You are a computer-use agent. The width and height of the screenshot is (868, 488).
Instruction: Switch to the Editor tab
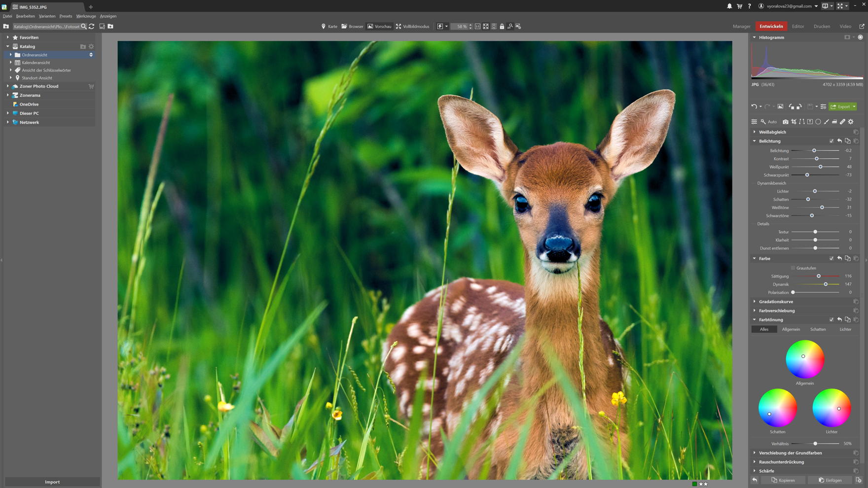797,27
